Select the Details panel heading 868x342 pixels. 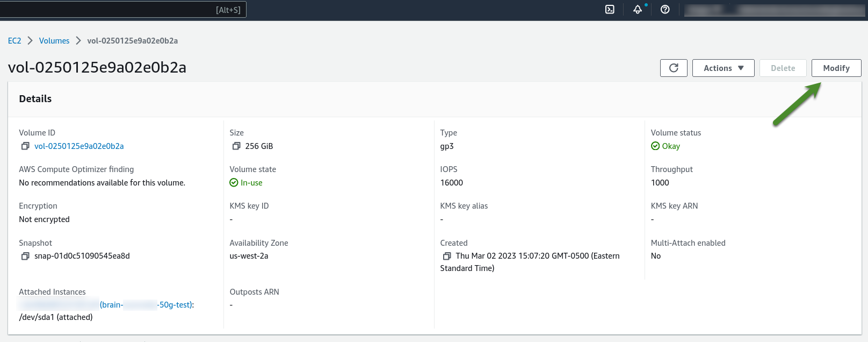[35, 99]
